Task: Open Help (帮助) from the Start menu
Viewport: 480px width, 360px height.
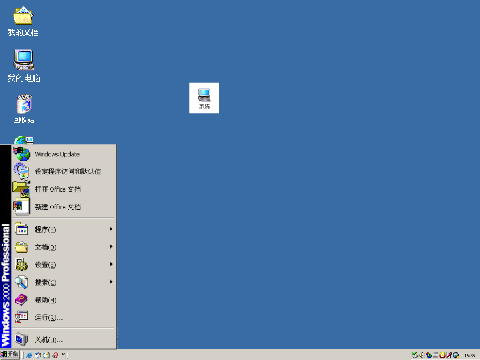Action: click(64, 300)
